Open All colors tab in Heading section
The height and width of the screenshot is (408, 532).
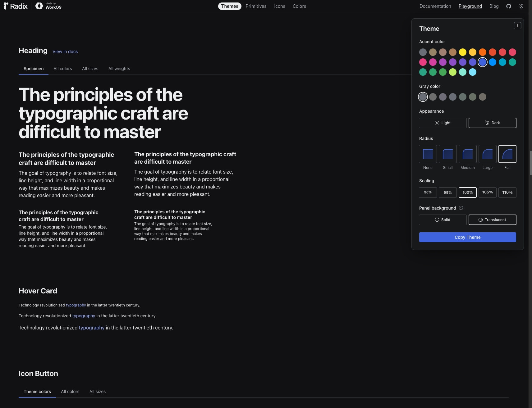point(62,69)
